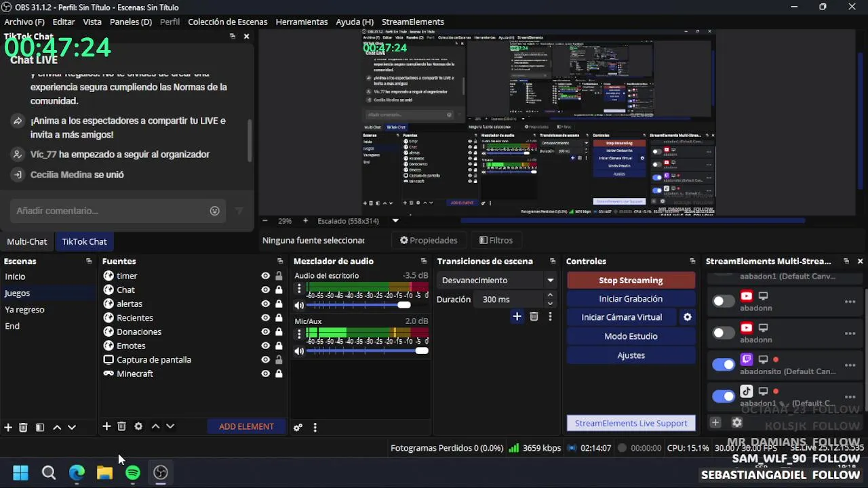Adjust Mic/Aux volume slider

tap(367, 351)
